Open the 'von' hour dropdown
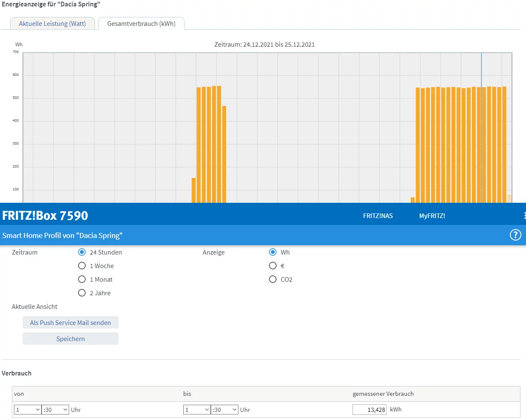This screenshot has width=526, height=420. click(x=28, y=410)
